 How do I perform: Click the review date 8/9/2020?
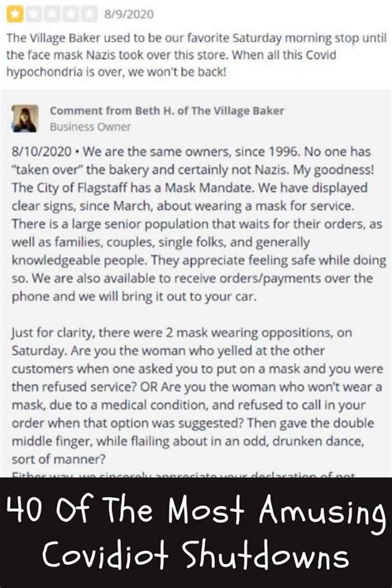pyautogui.click(x=129, y=15)
